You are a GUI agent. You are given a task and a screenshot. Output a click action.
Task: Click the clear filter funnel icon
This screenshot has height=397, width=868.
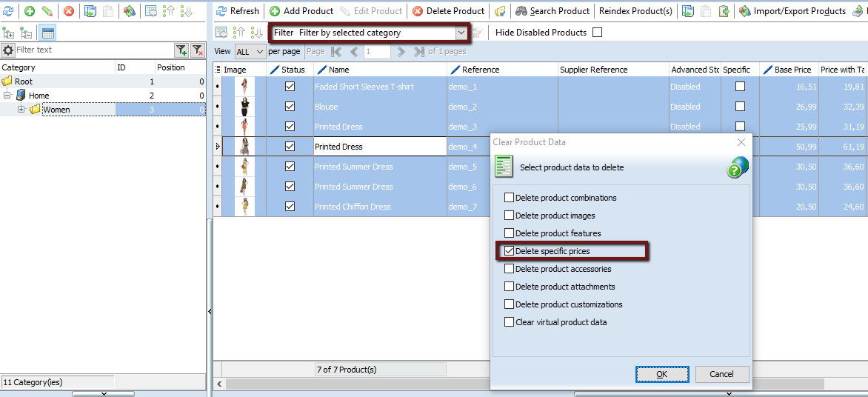(x=198, y=50)
